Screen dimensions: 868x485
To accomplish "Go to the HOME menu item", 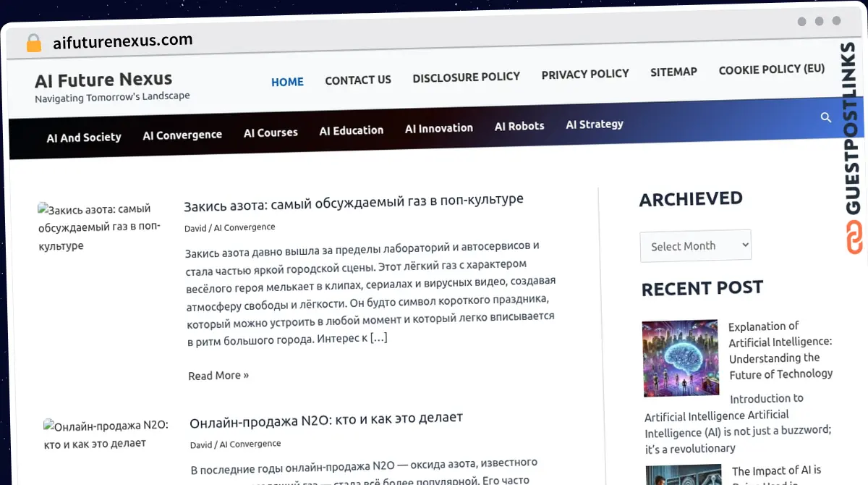I will point(287,82).
